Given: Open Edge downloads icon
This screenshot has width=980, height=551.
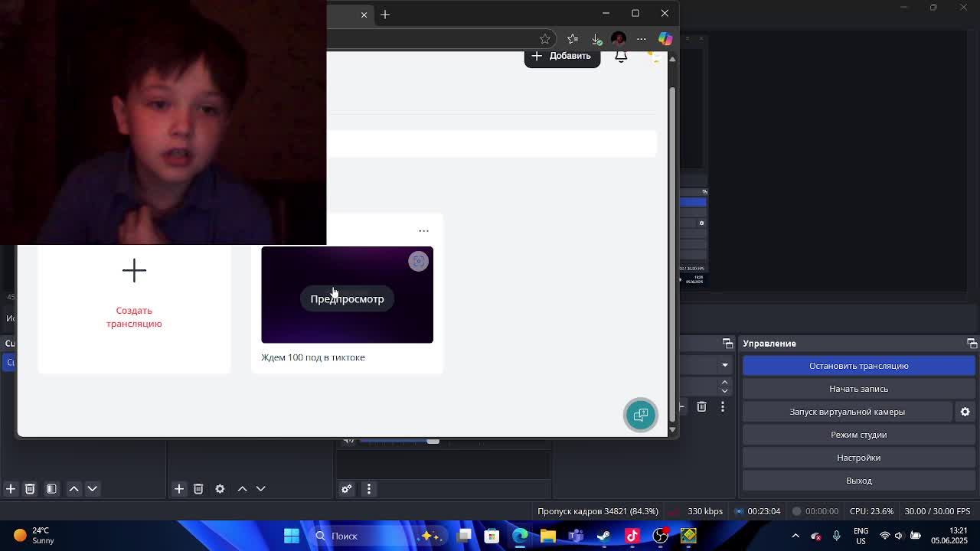Looking at the screenshot, I should tap(596, 39).
